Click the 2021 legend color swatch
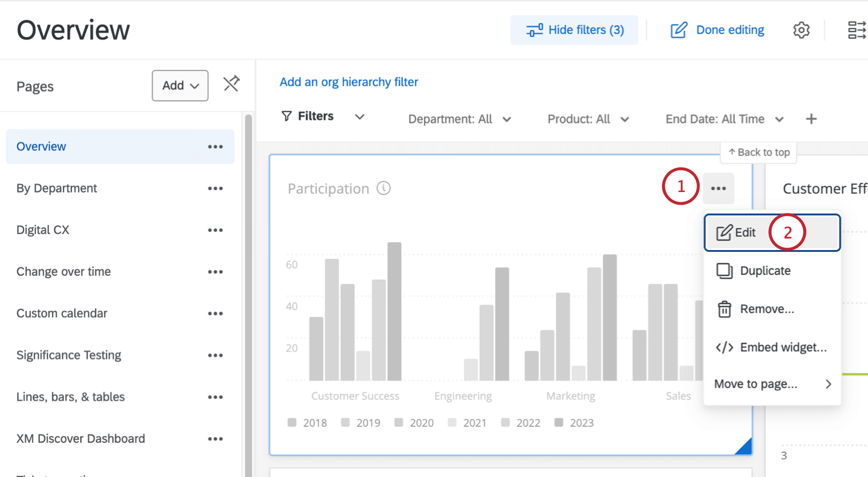 point(452,422)
